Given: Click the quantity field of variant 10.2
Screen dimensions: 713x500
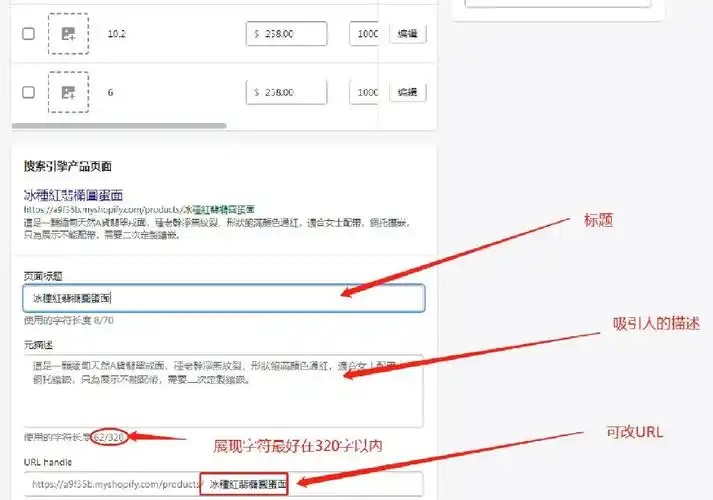Looking at the screenshot, I should [364, 34].
